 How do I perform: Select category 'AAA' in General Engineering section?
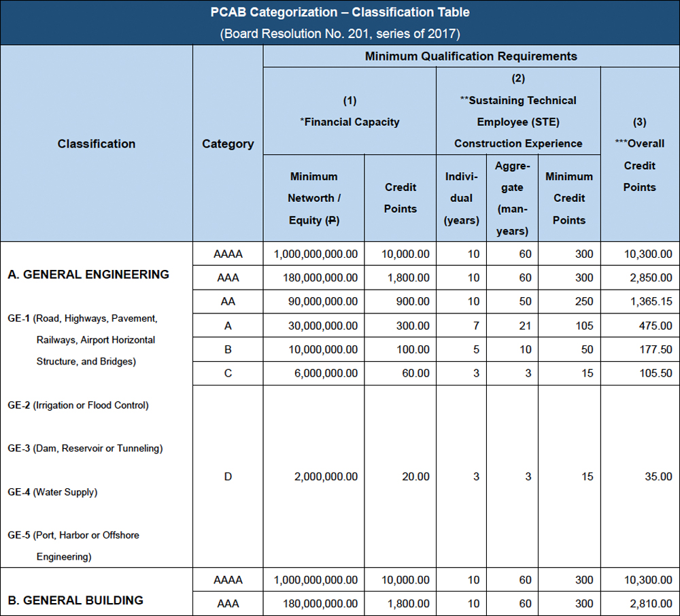228,278
